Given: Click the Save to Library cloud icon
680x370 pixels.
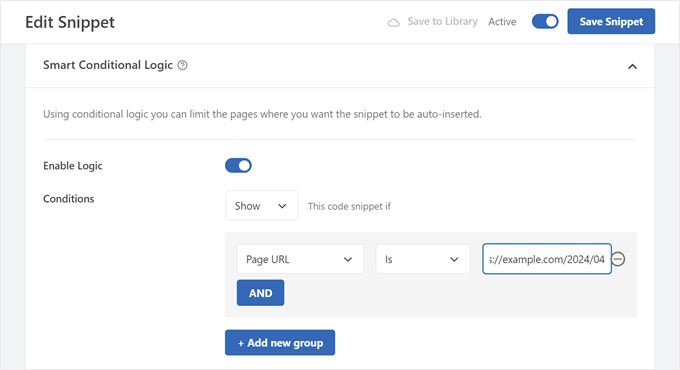Looking at the screenshot, I should (x=393, y=22).
